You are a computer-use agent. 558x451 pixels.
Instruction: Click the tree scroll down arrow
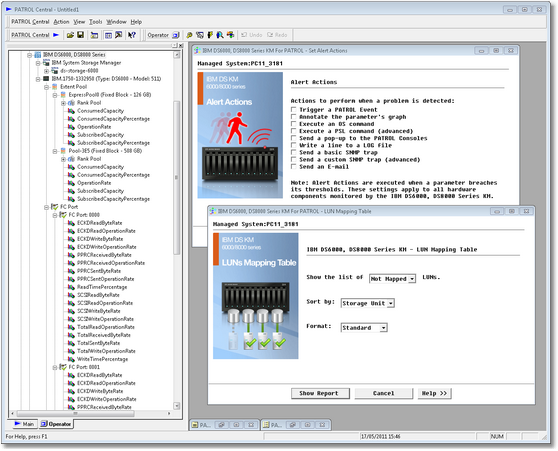coord(177,405)
